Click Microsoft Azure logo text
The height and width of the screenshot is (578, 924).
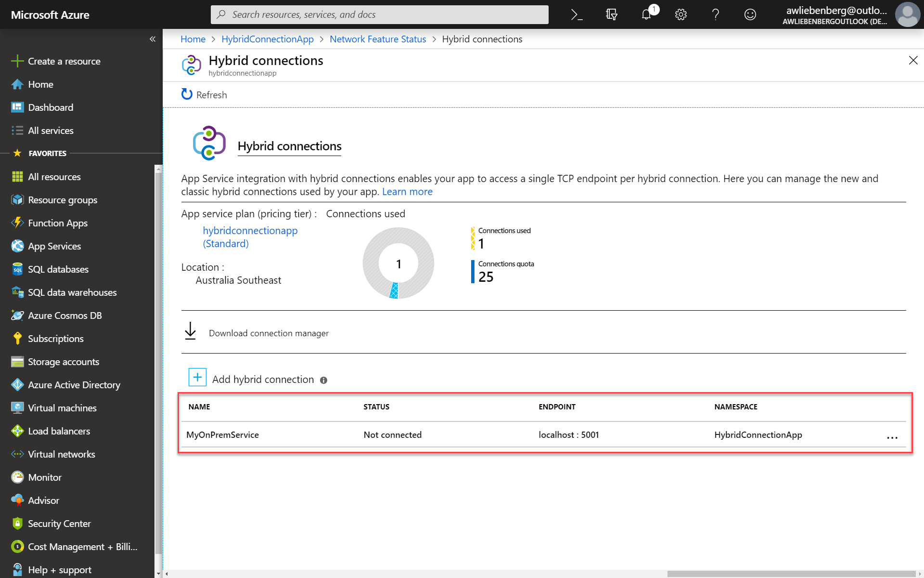(x=50, y=15)
